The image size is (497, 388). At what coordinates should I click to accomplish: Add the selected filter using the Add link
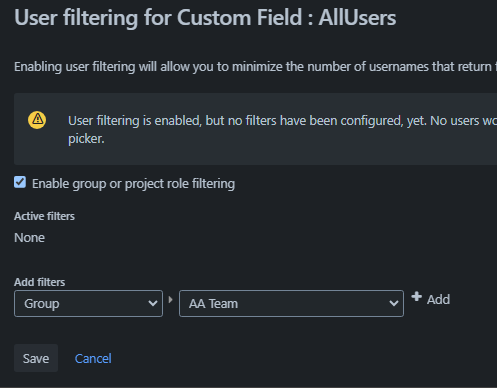point(438,299)
